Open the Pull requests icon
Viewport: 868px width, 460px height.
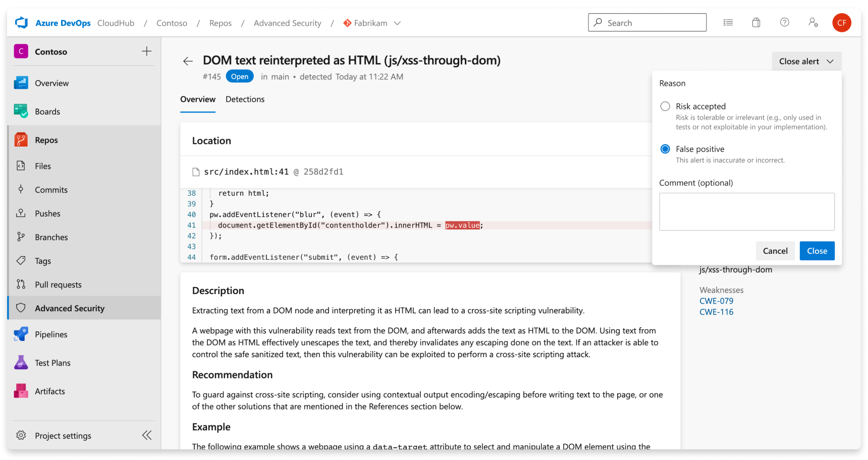21,284
